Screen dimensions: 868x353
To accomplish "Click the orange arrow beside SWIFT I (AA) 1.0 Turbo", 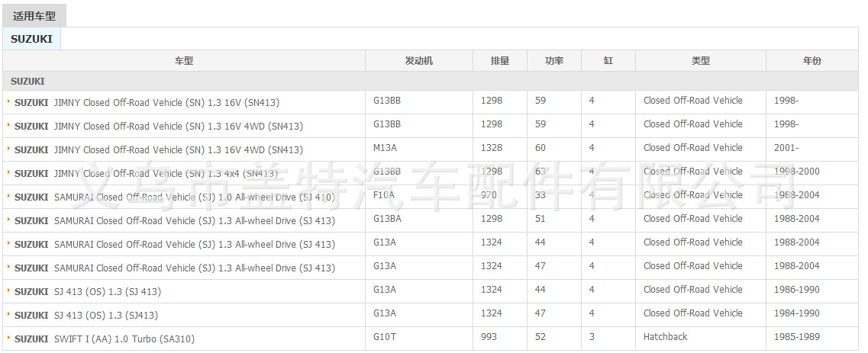I will click(x=9, y=338).
